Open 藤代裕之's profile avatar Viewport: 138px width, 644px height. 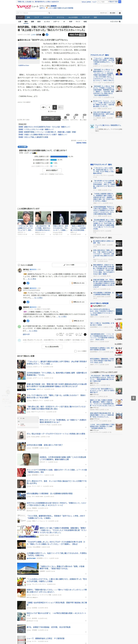click(x=20, y=270)
